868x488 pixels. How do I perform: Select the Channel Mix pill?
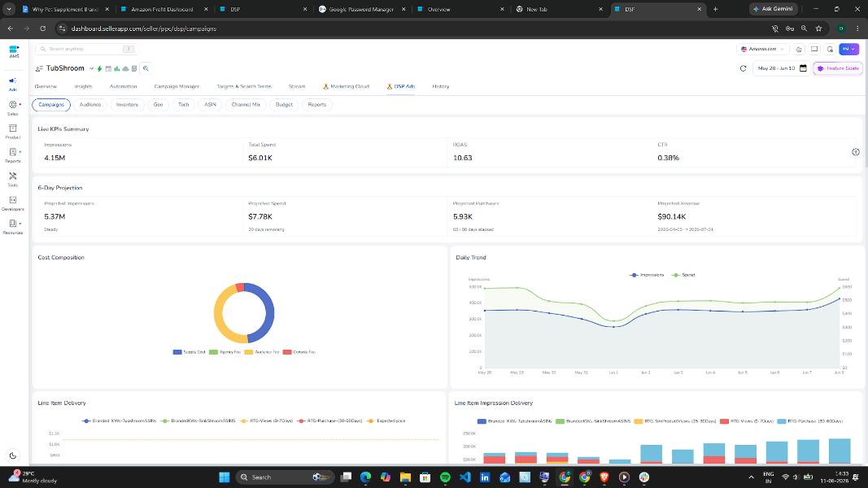coord(246,105)
